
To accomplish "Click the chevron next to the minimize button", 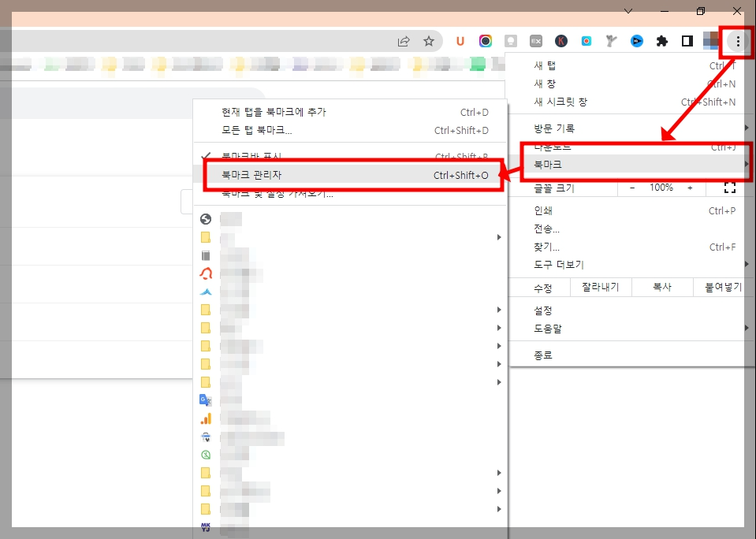I will point(628,11).
